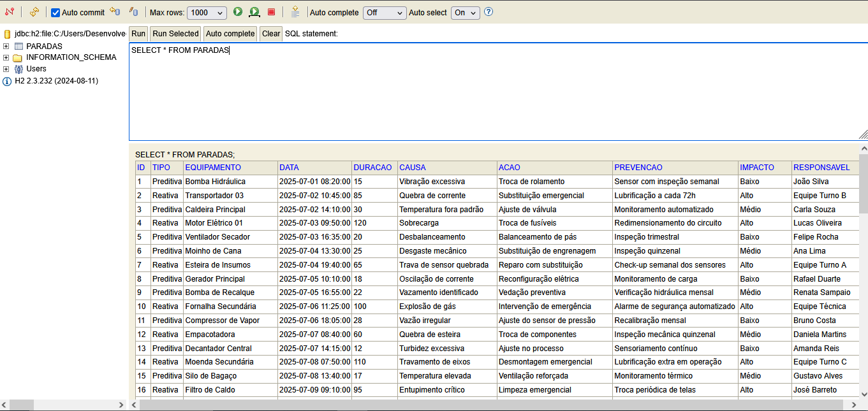Click the "Quebra de corrente" cell

447,196
